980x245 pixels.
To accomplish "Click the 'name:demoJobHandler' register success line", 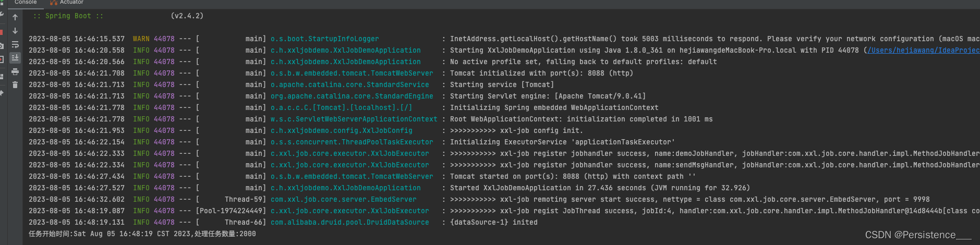I will [715, 153].
